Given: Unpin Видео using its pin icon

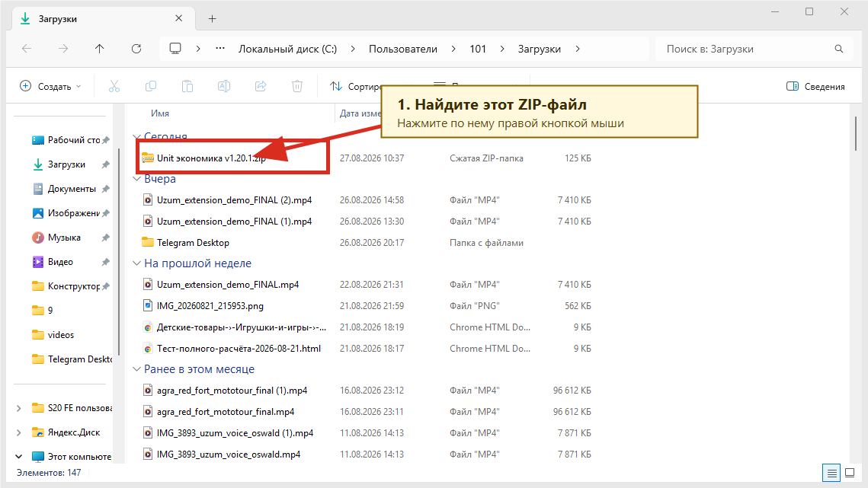Looking at the screenshot, I should (105, 262).
